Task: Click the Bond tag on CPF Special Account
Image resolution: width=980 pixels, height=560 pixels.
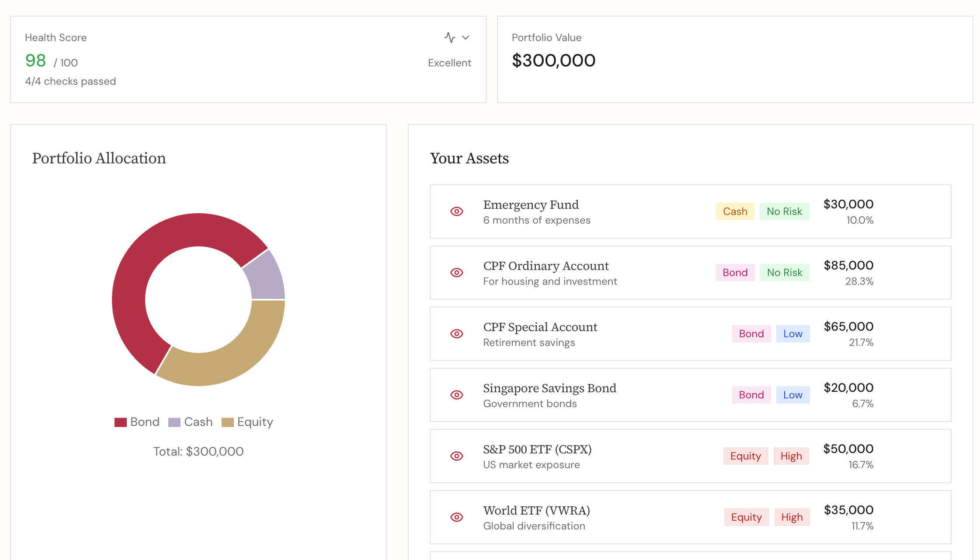Action: (x=751, y=334)
